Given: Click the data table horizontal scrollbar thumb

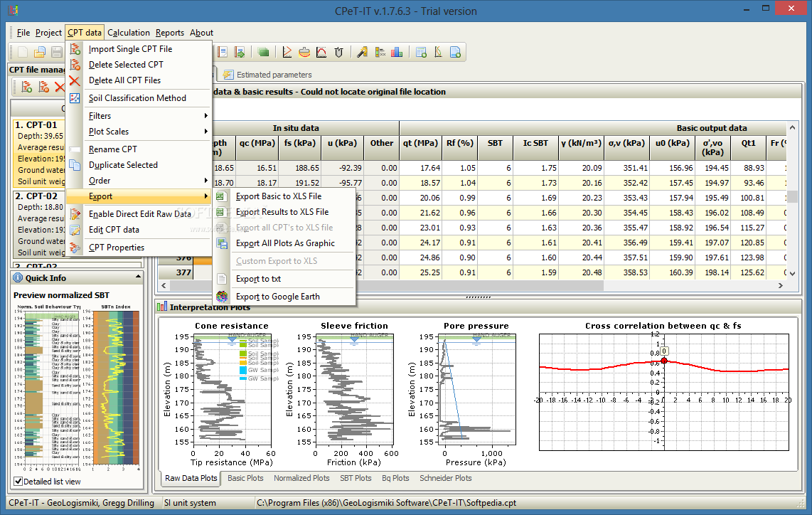Looking at the screenshot, I should pos(386,285).
